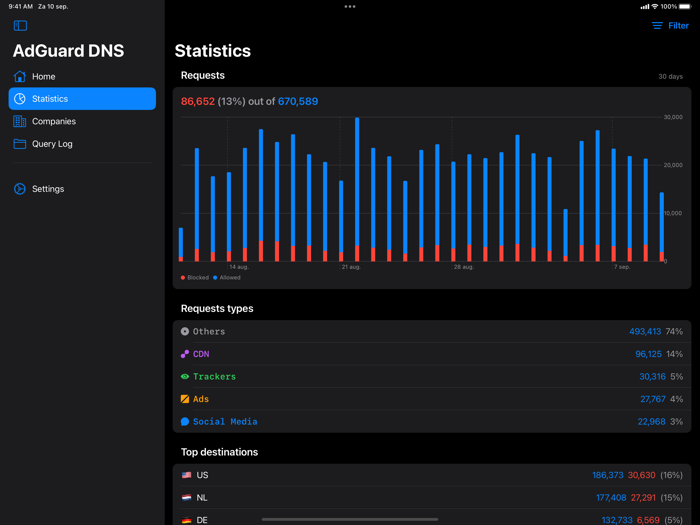700x525 pixels.
Task: Click the US flag icon
Action: click(x=187, y=475)
